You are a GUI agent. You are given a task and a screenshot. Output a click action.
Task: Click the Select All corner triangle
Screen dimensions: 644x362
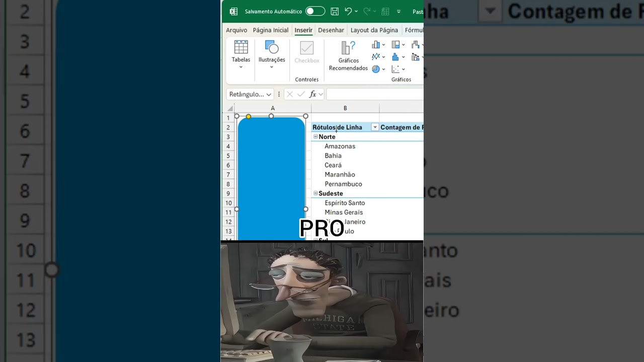tap(229, 108)
